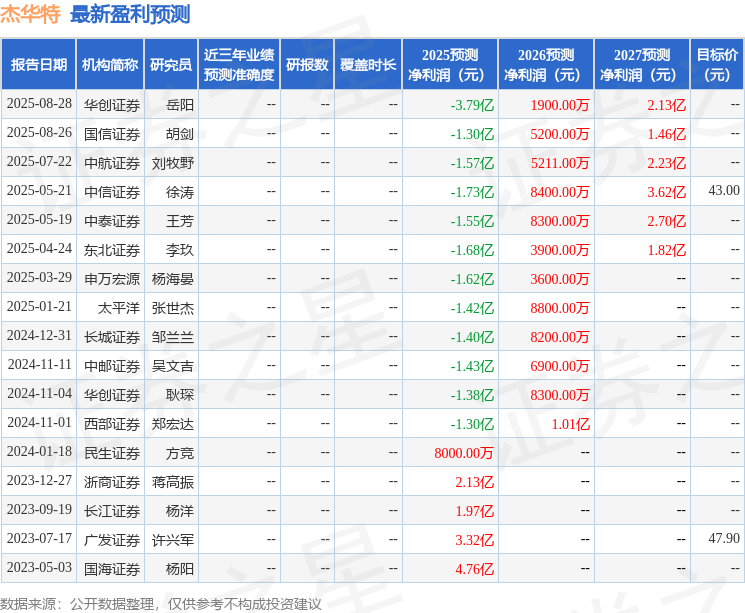The image size is (745, 613).
Task: Click 华创证券 in the 2025-08-28 row
Action: [x=112, y=105]
